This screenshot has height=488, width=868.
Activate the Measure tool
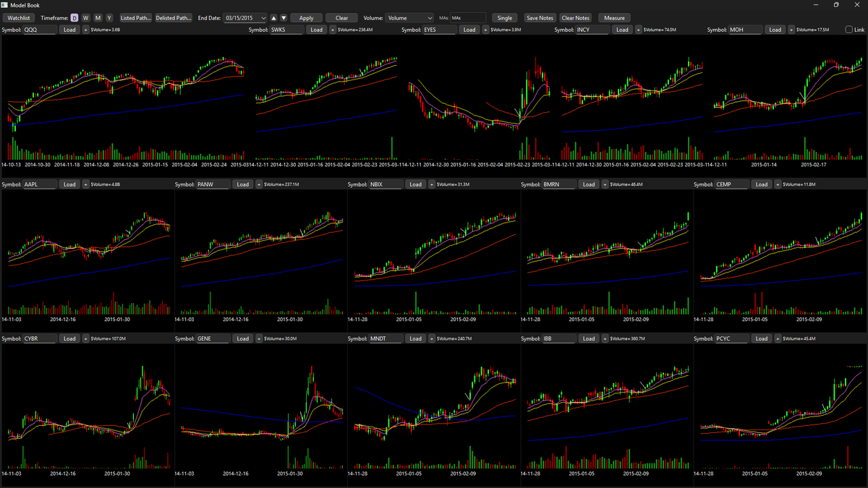(x=614, y=17)
